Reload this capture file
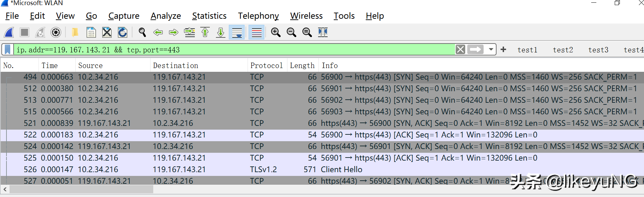The image size is (644, 197). pos(123,32)
